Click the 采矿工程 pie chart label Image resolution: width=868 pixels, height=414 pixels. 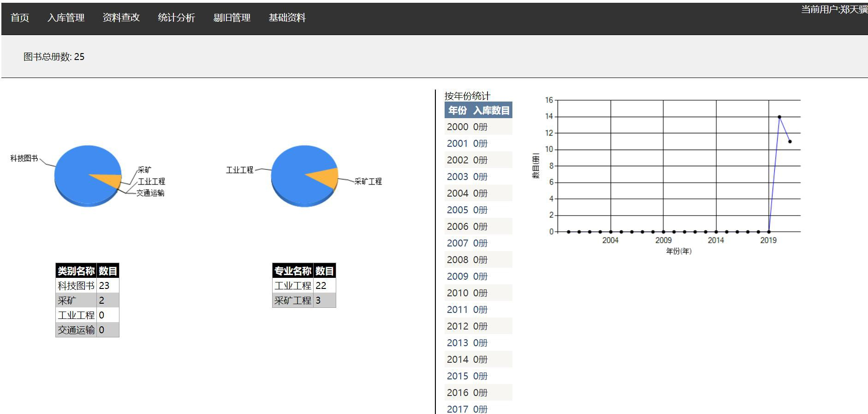pos(368,181)
